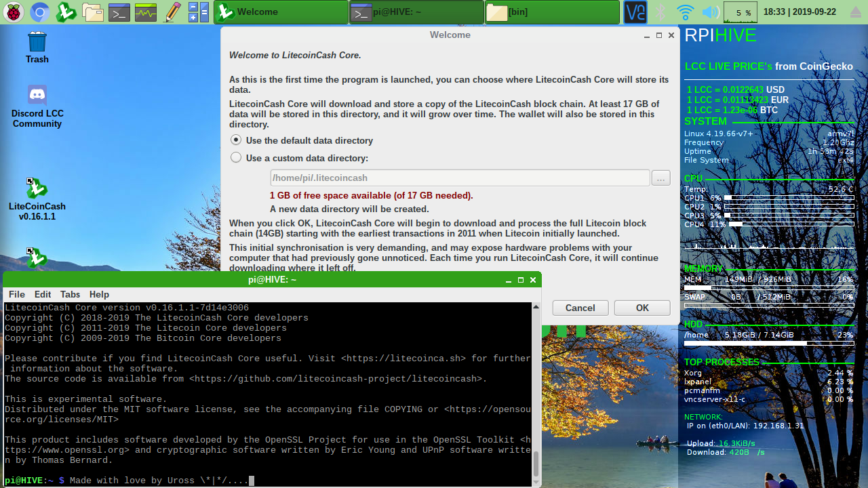Select the Discord LCC Community desktop icon

tap(37, 106)
